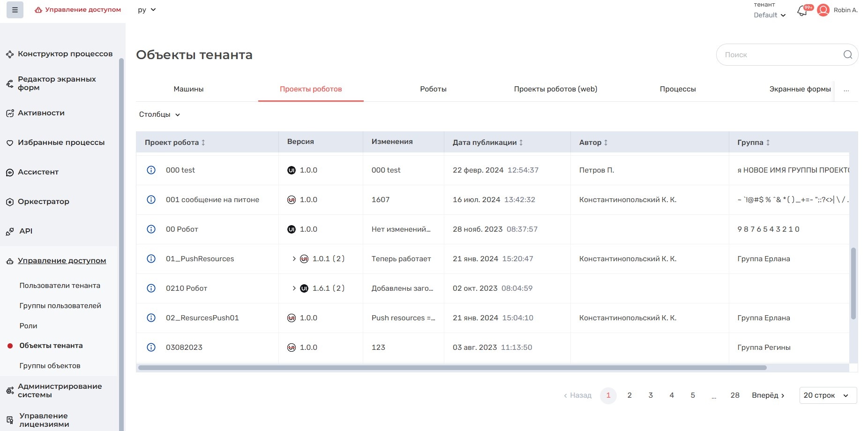Open info icon for 01_PushResources project

151,259
